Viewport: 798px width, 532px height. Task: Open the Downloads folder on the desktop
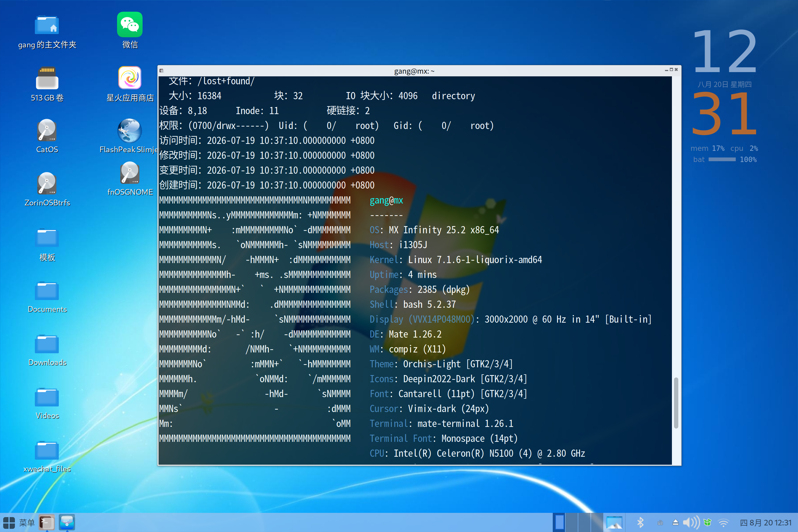tap(47, 344)
